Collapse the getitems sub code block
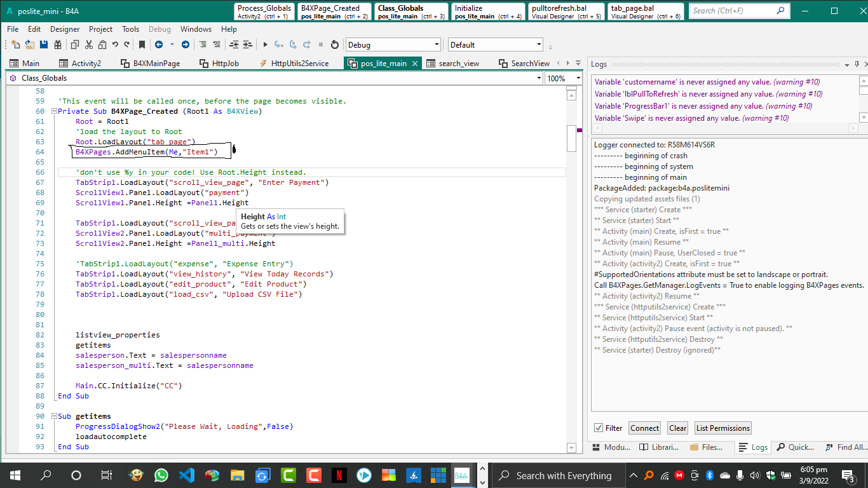 pos(54,416)
